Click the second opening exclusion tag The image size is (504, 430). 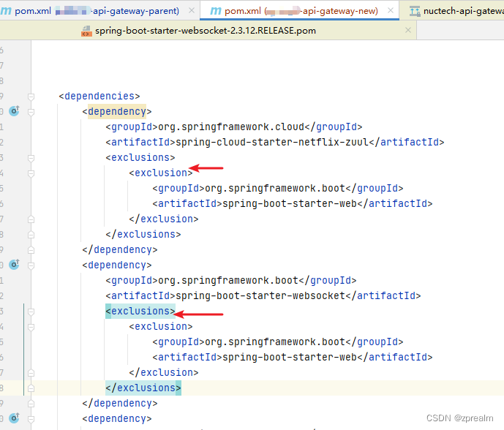click(161, 326)
